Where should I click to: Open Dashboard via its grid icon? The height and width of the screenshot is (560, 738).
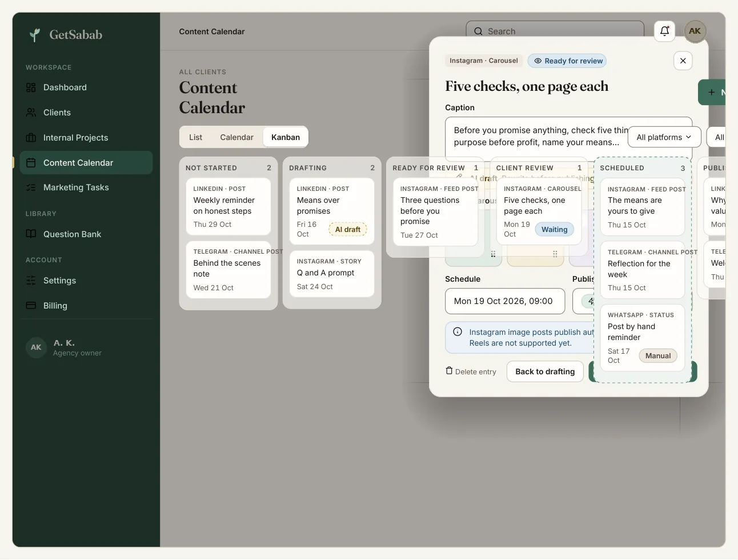(31, 87)
